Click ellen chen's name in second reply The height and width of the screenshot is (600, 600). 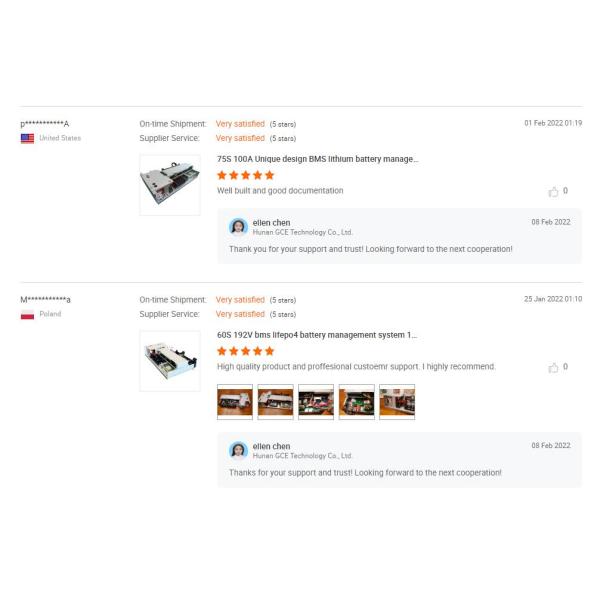271,446
